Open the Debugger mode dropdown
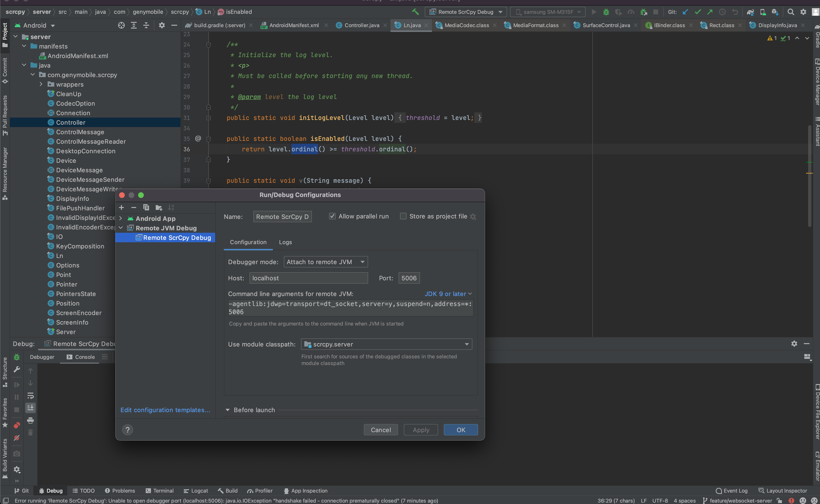The image size is (820, 504). coord(325,262)
